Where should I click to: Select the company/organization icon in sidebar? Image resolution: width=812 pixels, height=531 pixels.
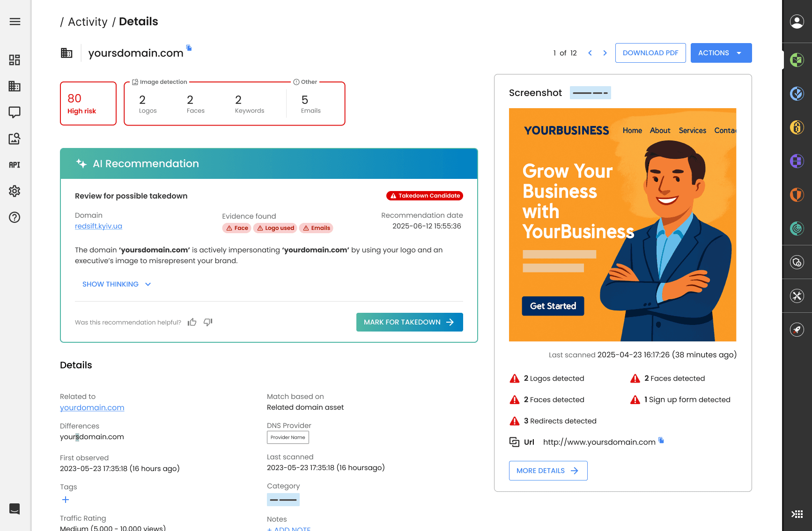[15, 86]
